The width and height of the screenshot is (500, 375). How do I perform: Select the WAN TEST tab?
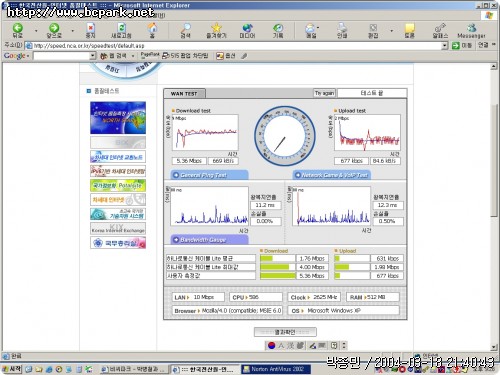click(x=184, y=94)
